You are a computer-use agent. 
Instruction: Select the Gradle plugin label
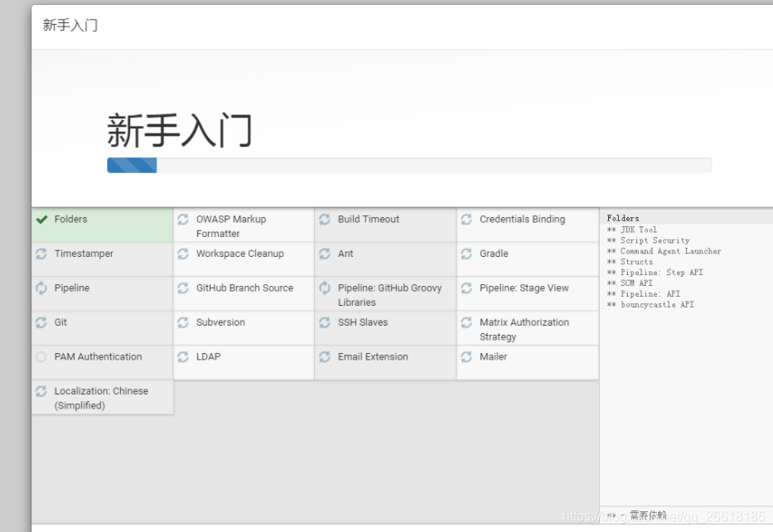494,254
